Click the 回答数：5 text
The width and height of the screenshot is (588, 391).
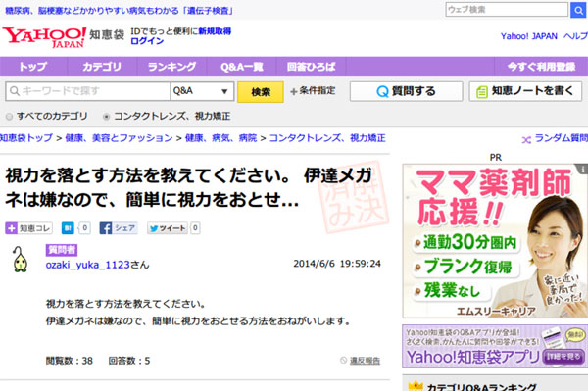point(129,361)
